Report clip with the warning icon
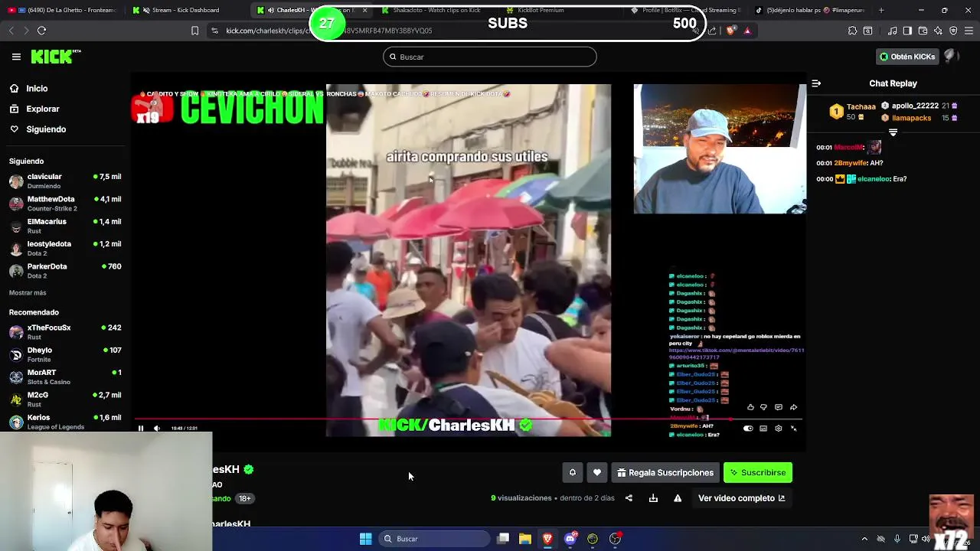 (678, 498)
